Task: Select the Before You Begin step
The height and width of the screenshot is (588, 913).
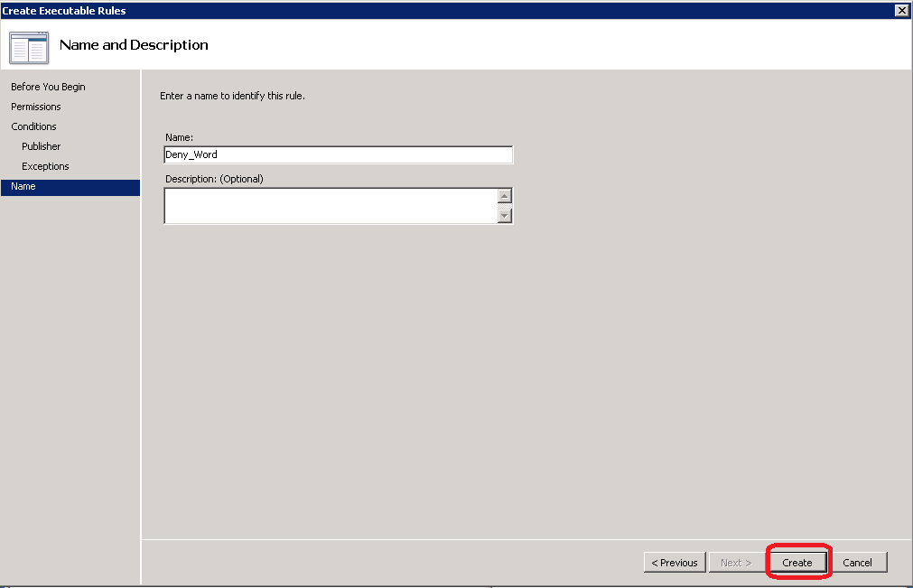Action: click(x=48, y=87)
